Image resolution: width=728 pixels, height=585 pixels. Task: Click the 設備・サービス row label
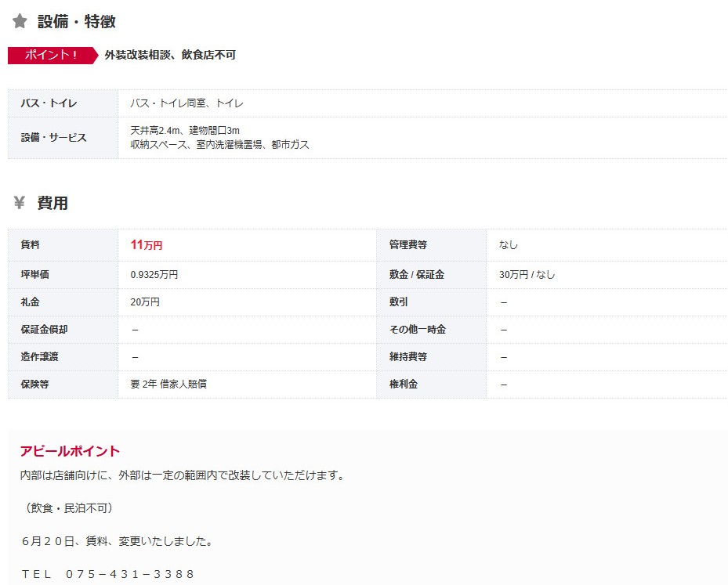(x=53, y=138)
